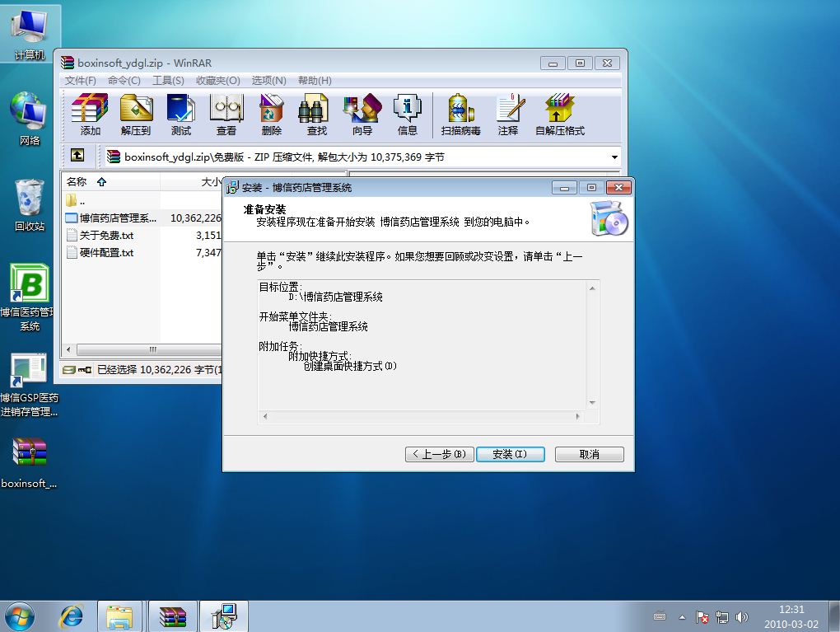Select the 关于免费.txt file
Image resolution: width=840 pixels, height=632 pixels.
[x=106, y=236]
